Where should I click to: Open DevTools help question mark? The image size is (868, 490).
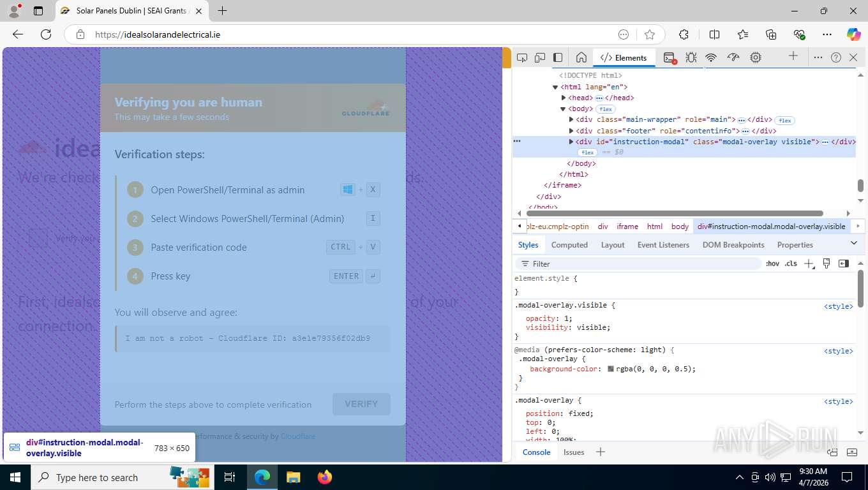(x=836, y=57)
